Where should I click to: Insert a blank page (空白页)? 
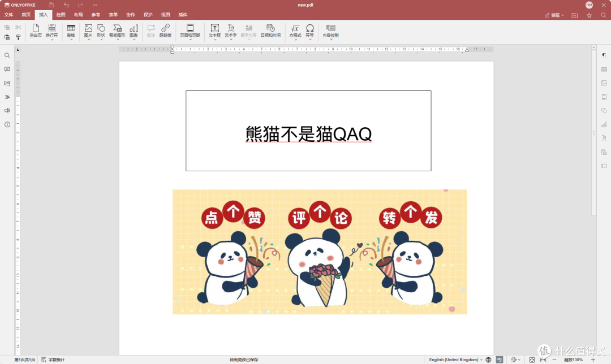(x=36, y=31)
